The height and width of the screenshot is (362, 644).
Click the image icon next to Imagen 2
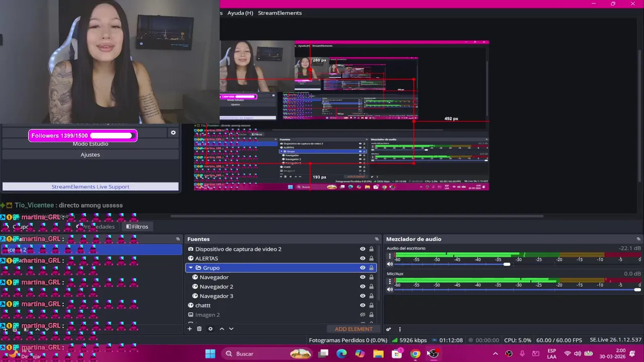coord(191,315)
